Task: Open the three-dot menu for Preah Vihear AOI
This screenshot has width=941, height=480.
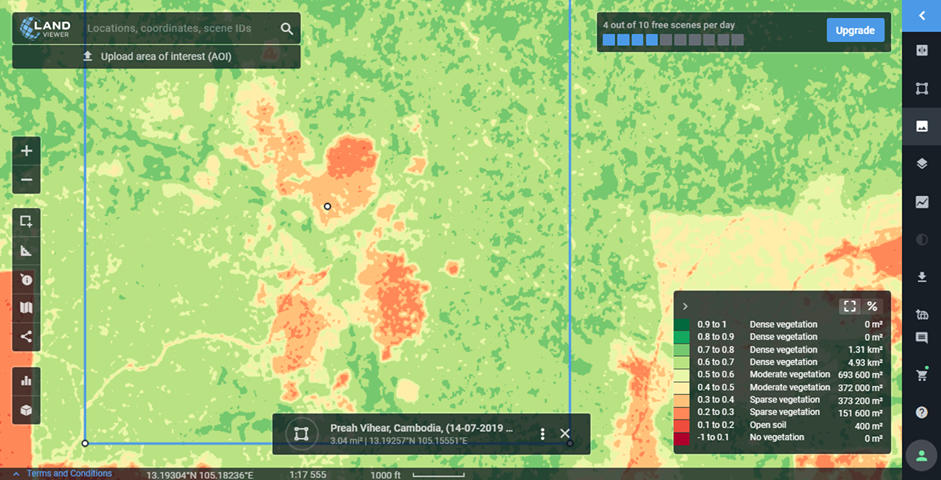Action: coord(542,434)
